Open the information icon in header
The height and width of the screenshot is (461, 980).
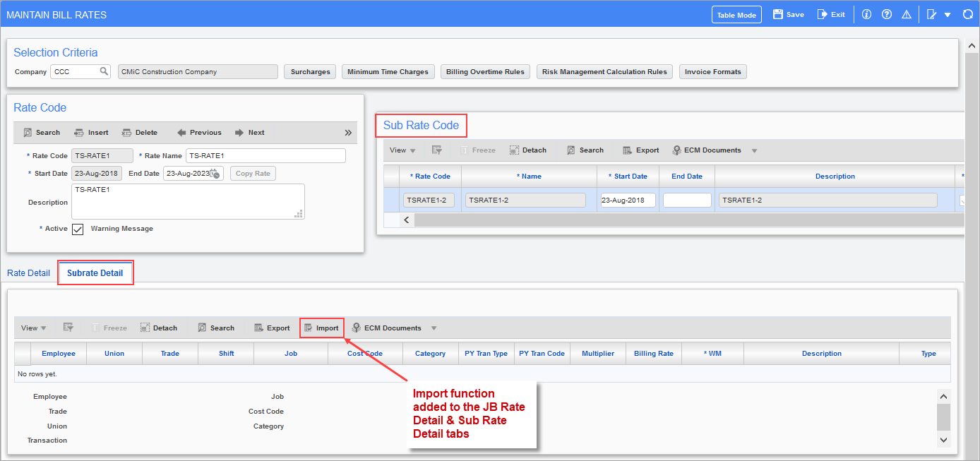(x=867, y=15)
